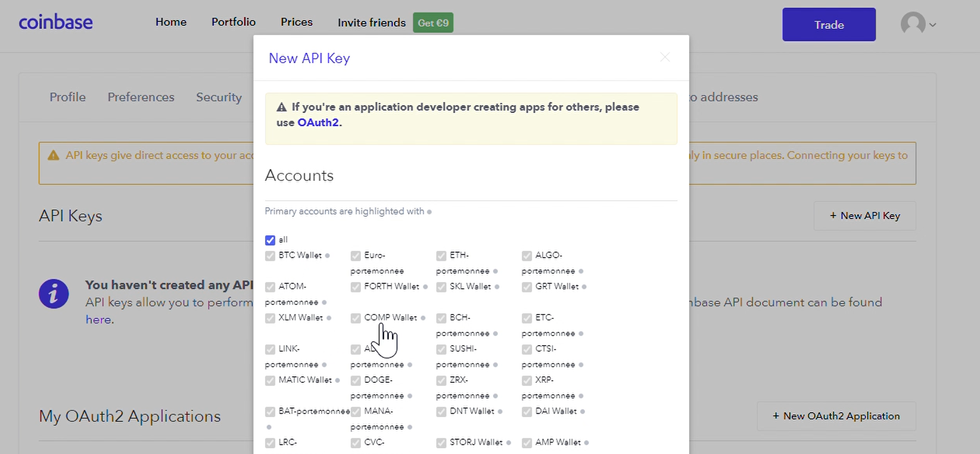This screenshot has height=454, width=980.
Task: Toggle the BAT-portemonnee checkbox
Action: coord(270,411)
